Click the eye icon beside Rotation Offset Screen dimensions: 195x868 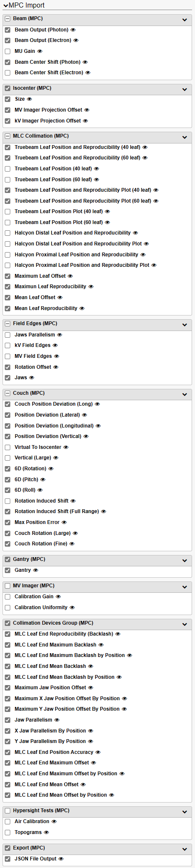[x=56, y=367]
